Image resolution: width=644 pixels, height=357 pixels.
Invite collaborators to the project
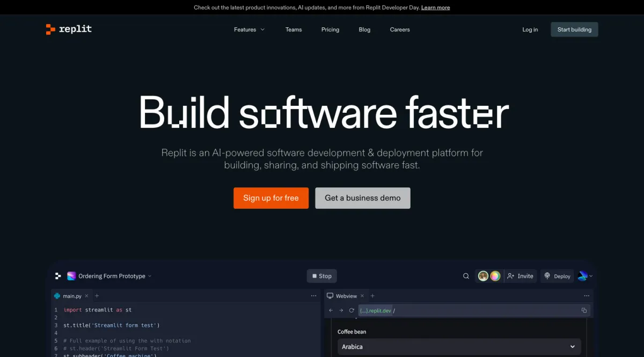(520, 276)
